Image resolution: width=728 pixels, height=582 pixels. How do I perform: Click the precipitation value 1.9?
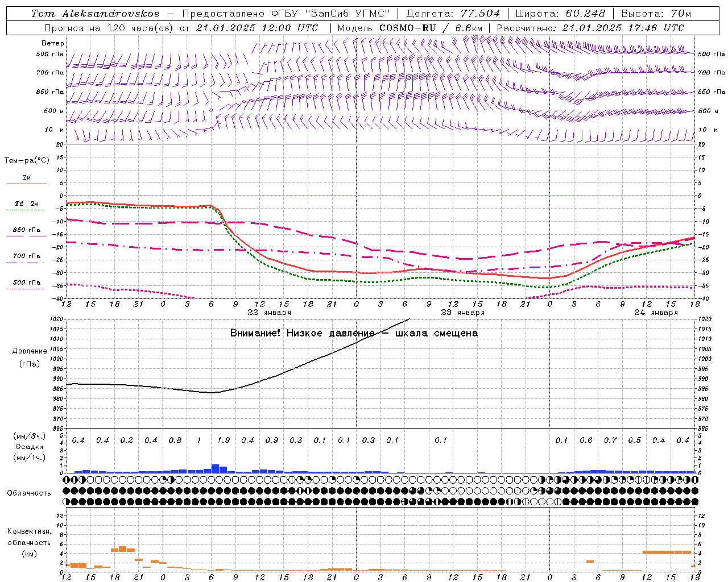(x=224, y=440)
